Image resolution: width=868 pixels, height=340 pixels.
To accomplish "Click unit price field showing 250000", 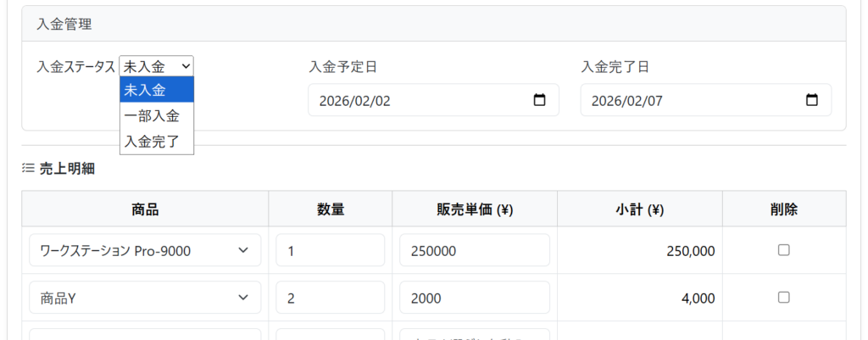I will coord(474,250).
